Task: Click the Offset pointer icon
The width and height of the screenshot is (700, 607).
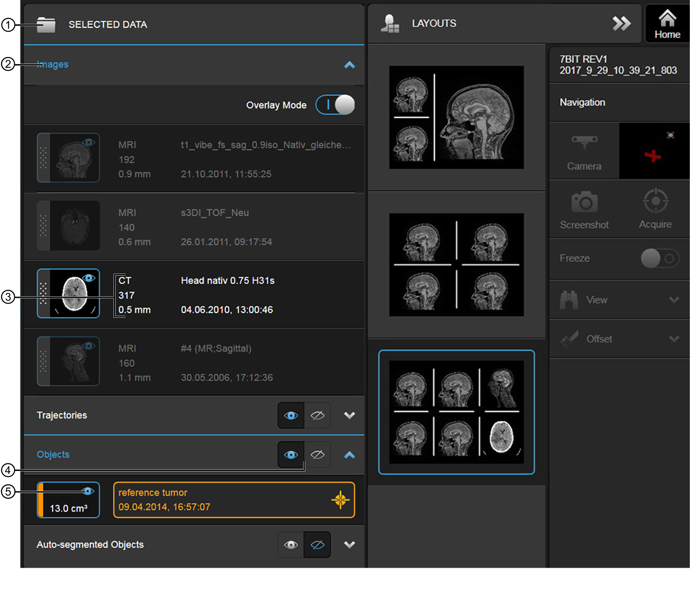Action: (x=569, y=339)
